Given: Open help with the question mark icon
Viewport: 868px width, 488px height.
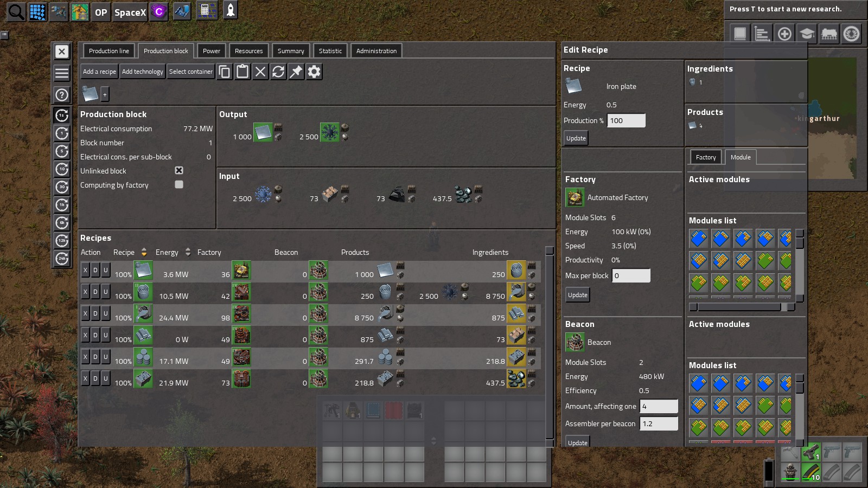Looking at the screenshot, I should click(62, 95).
